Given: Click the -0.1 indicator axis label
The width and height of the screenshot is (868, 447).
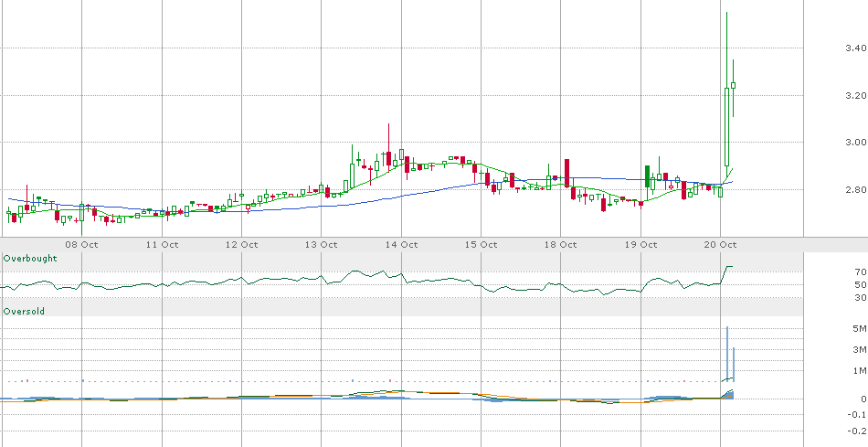Looking at the screenshot, I should click(859, 415).
